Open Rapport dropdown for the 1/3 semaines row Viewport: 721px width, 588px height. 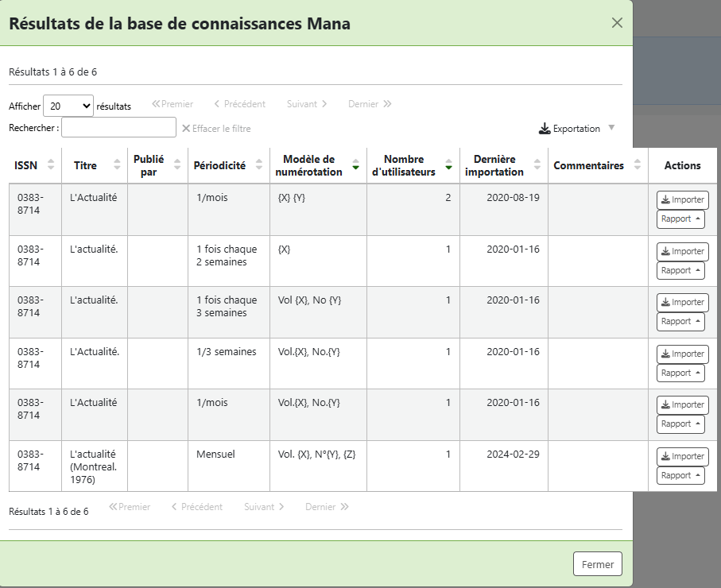click(x=681, y=373)
